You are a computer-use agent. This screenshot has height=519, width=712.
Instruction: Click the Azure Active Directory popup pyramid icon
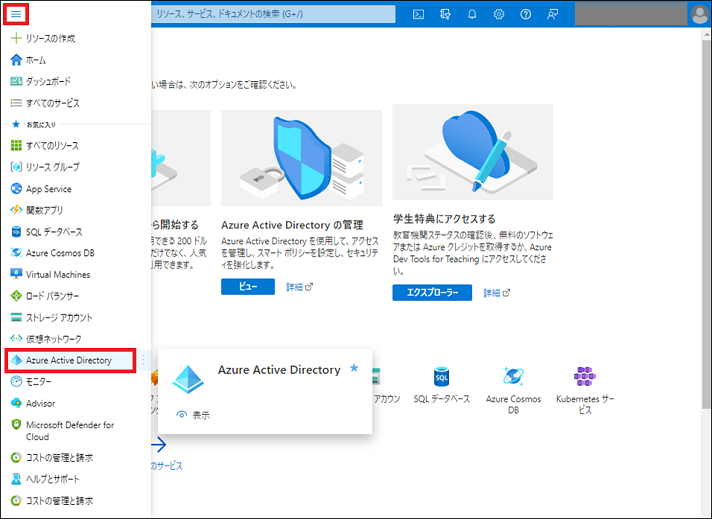[x=188, y=379]
